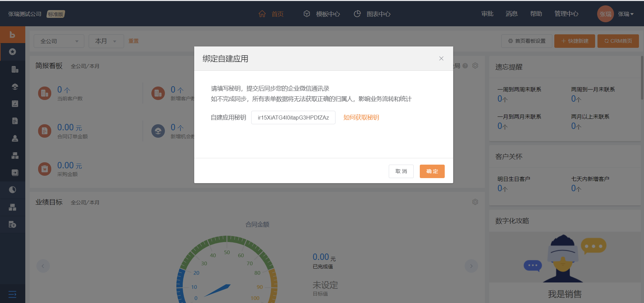Click next arrow on performance carousel
The width and height of the screenshot is (644, 303).
point(471,266)
